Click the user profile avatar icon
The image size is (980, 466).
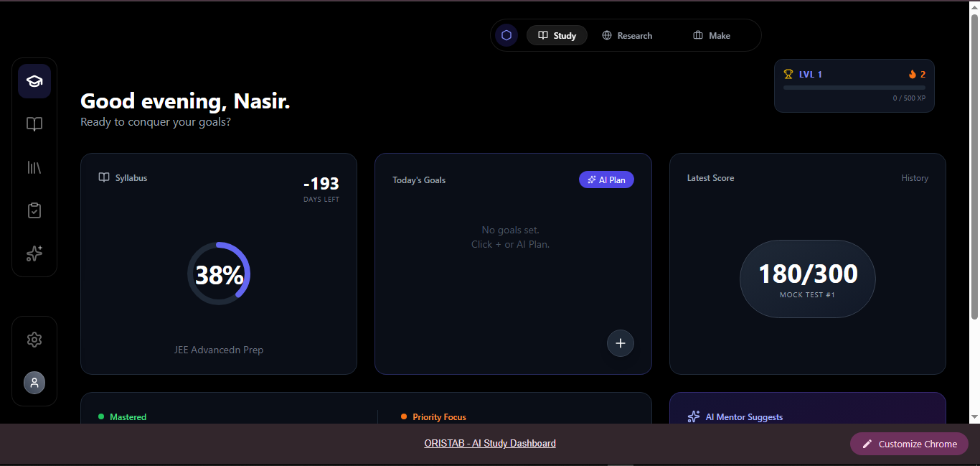point(34,383)
